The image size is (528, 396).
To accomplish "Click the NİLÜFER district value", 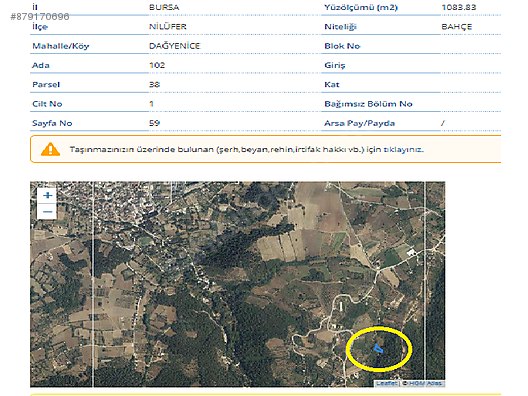I will [x=168, y=27].
